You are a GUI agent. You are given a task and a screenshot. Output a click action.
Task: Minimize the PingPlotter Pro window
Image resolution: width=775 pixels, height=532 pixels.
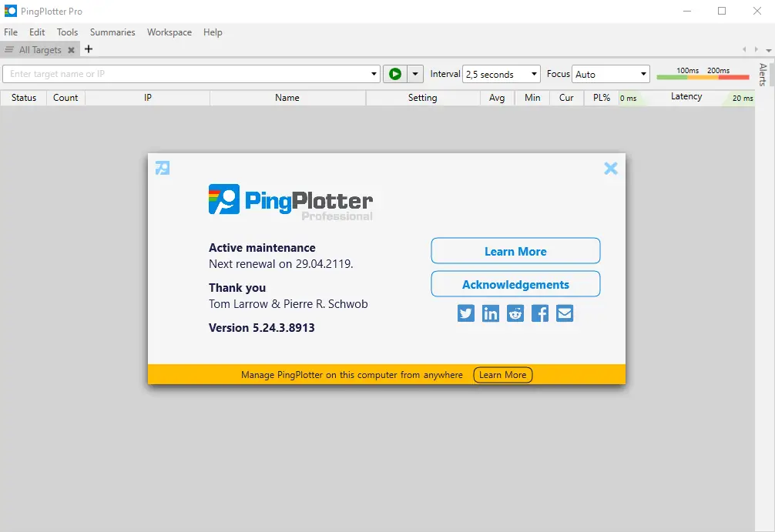tap(687, 11)
